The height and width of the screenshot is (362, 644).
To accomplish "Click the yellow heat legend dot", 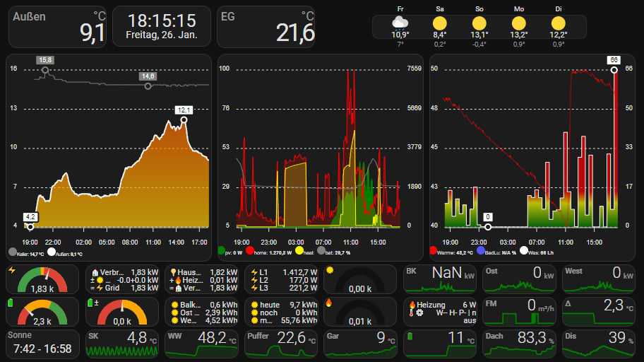I will tap(299, 251).
